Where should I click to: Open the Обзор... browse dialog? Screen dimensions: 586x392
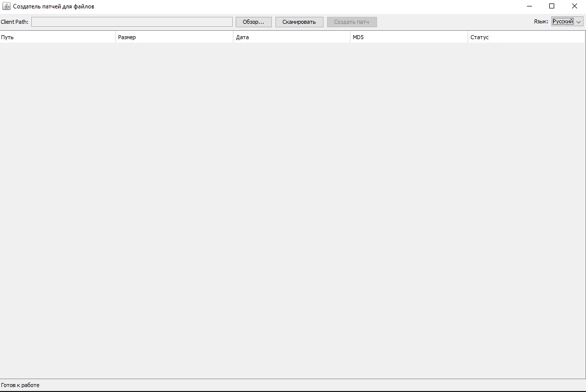254,22
